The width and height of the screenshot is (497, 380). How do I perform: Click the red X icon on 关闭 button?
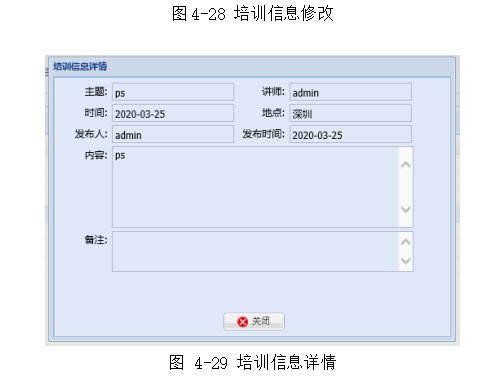pos(242,322)
